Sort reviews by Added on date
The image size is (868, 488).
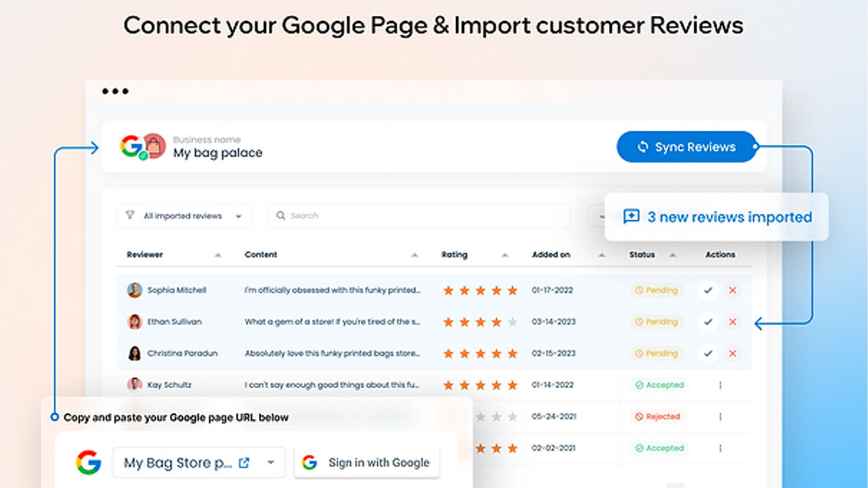(602, 255)
